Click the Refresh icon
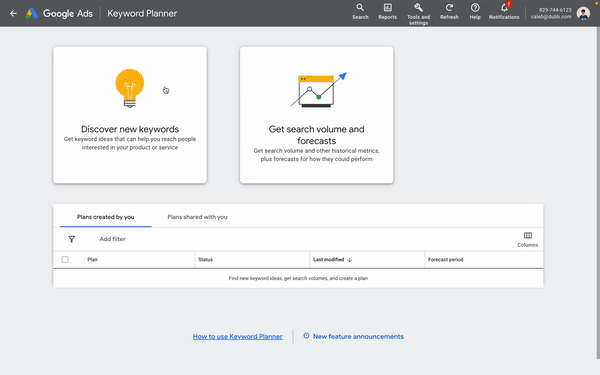 coord(449,8)
